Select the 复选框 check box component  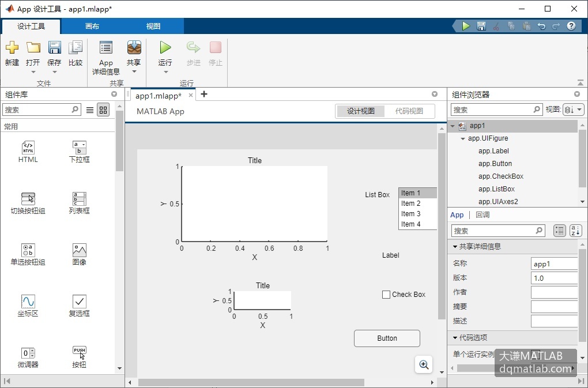coord(79,306)
